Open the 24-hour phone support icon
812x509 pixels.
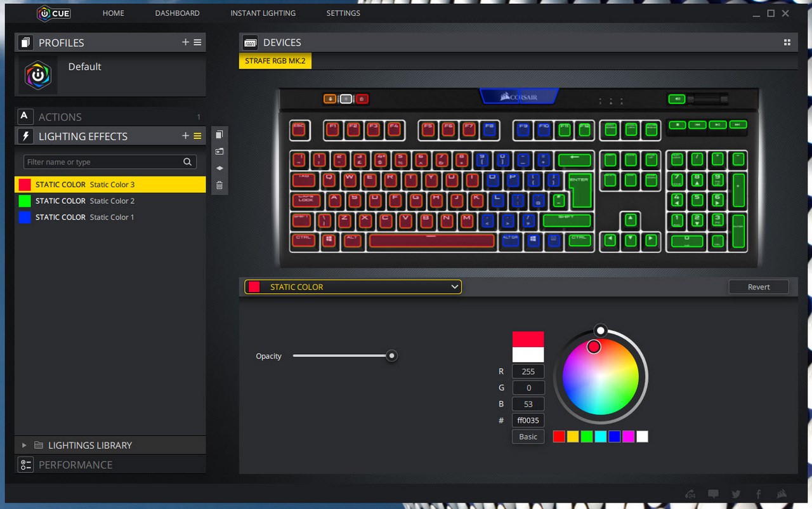pos(691,494)
